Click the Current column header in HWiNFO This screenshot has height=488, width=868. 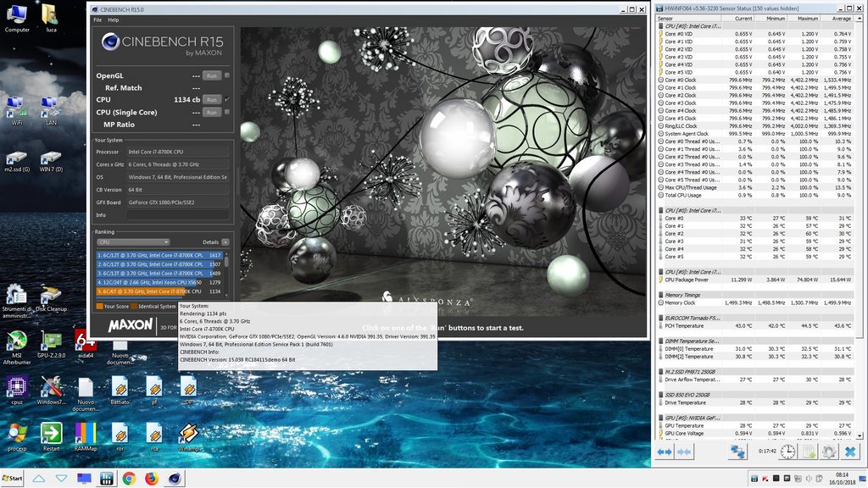pos(737,19)
